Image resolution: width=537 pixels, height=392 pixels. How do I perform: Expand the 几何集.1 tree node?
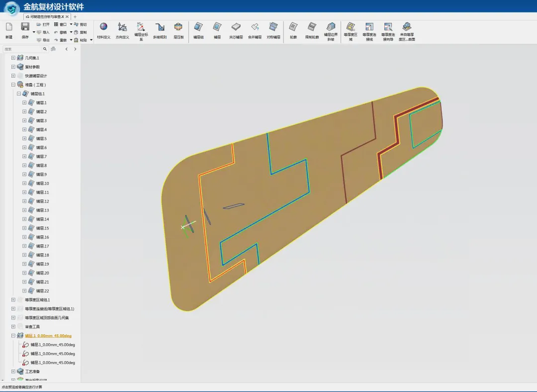click(x=13, y=58)
